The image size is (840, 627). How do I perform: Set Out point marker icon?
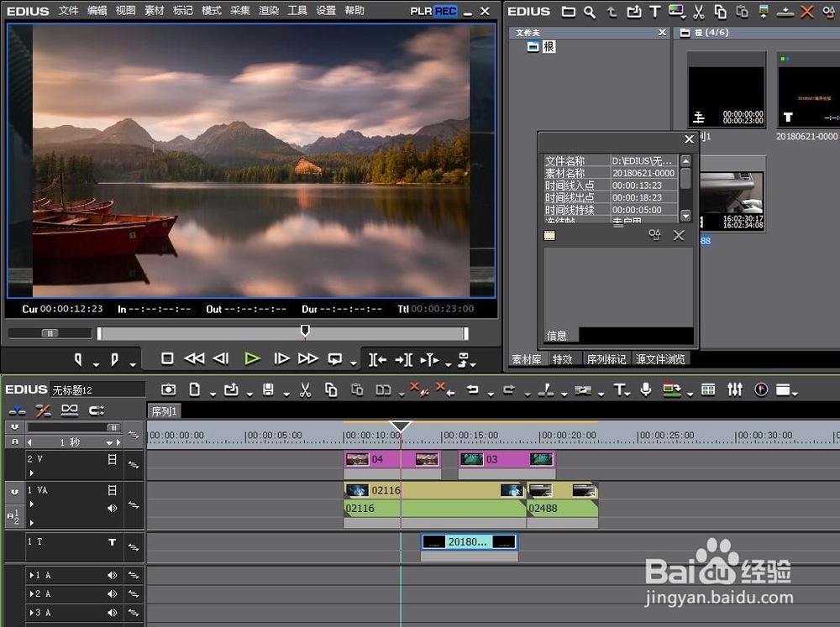(x=114, y=359)
